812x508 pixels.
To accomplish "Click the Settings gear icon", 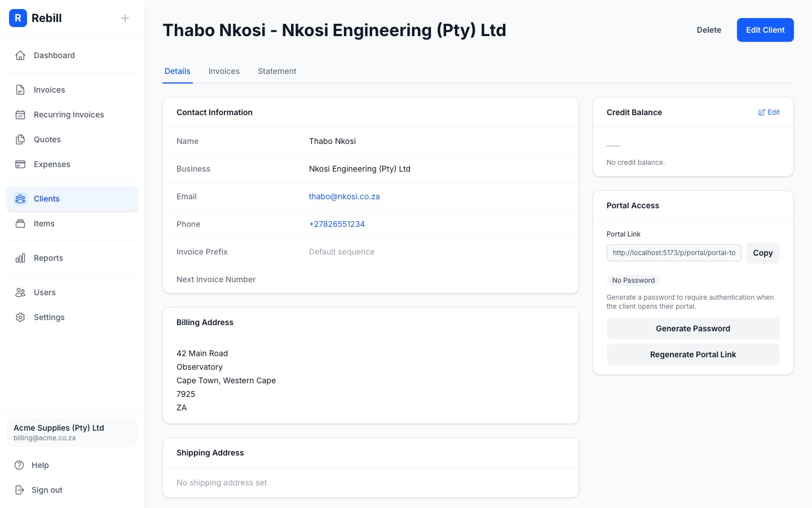I will pos(20,317).
